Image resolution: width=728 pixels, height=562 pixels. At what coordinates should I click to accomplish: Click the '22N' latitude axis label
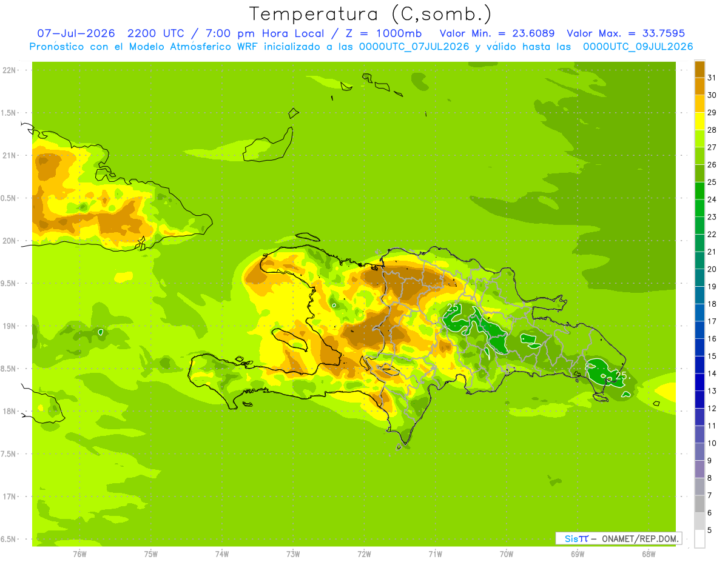[9, 70]
